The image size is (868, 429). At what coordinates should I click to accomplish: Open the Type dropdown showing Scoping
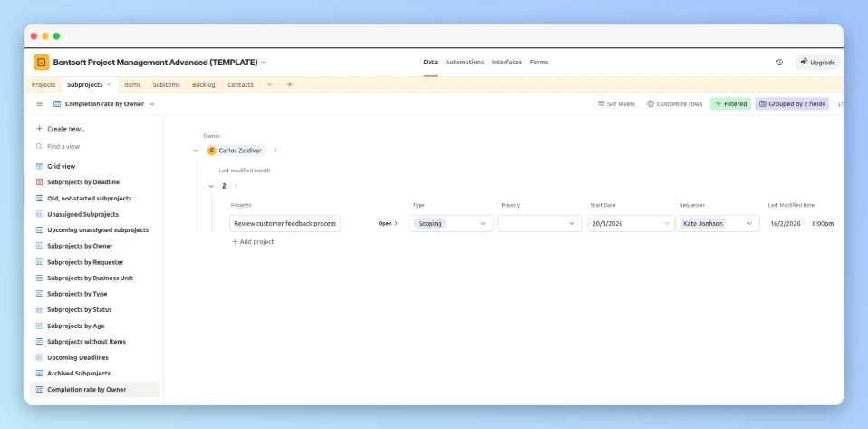click(451, 223)
